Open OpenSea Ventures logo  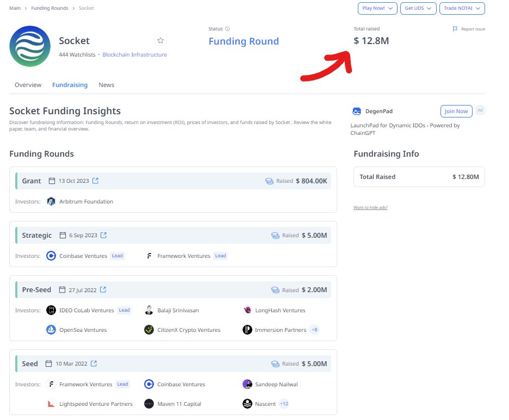[51, 330]
